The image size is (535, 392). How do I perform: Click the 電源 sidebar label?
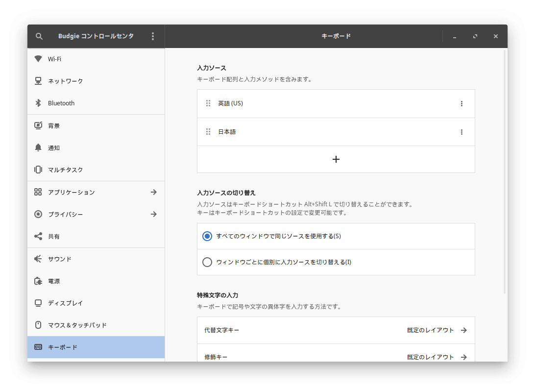coord(54,281)
